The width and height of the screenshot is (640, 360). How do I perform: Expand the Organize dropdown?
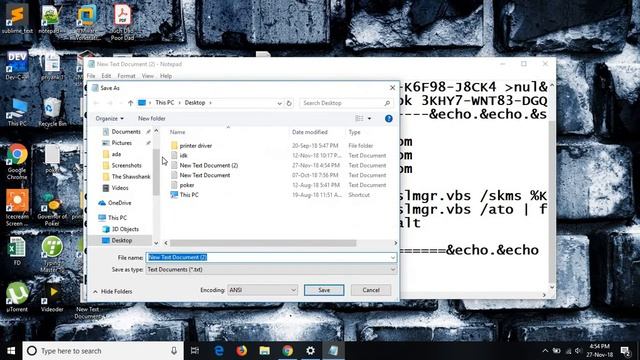pos(109,118)
